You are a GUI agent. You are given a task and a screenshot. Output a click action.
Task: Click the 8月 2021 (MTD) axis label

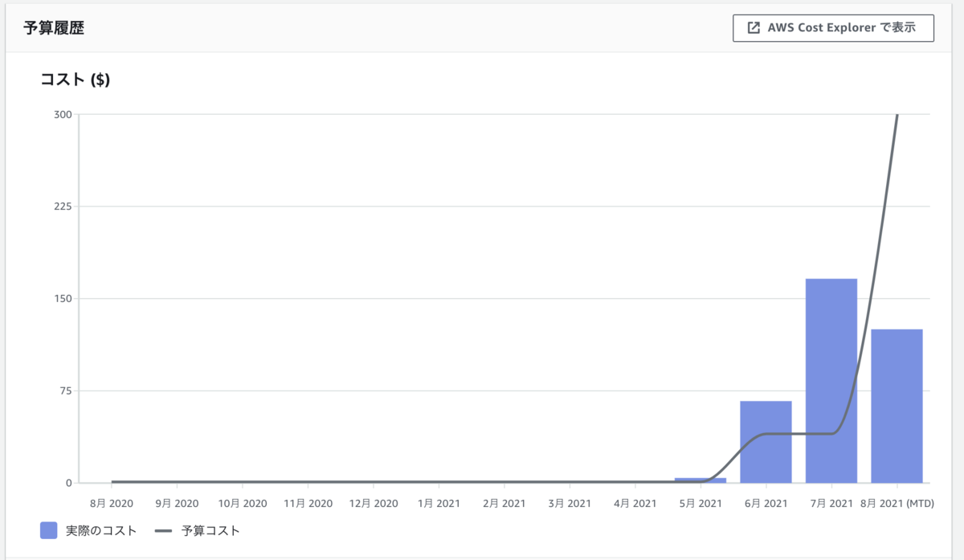coord(897,504)
